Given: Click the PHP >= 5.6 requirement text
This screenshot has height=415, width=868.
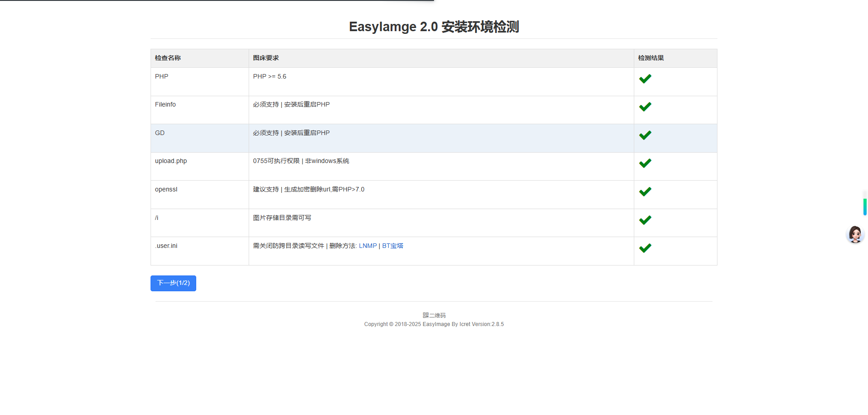Looking at the screenshot, I should pos(269,77).
